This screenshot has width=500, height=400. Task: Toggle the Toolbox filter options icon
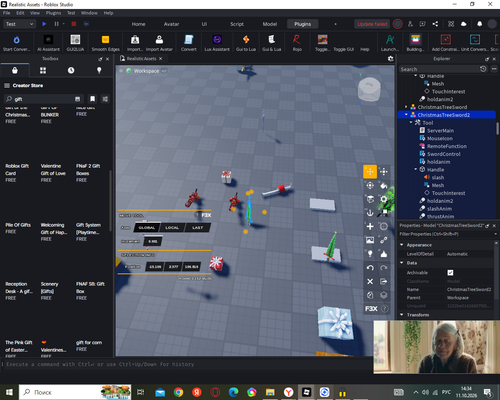[x=105, y=99]
